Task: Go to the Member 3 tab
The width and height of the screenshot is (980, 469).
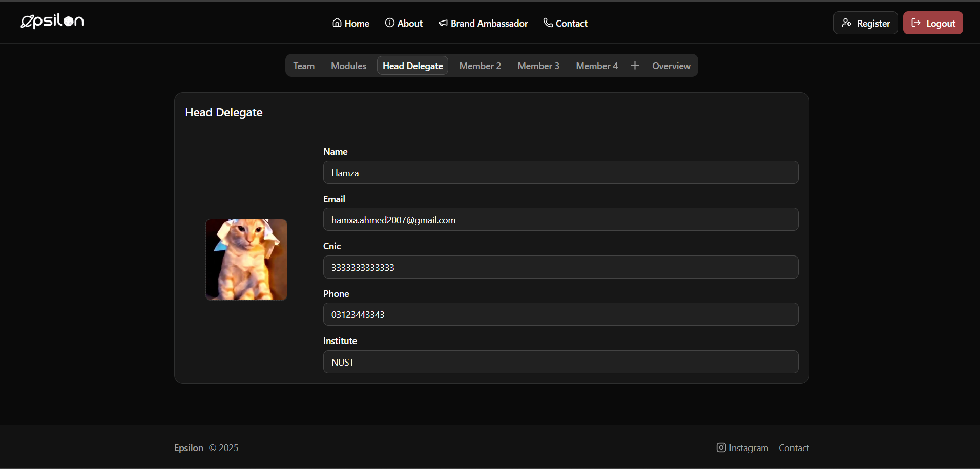Action: click(538, 66)
